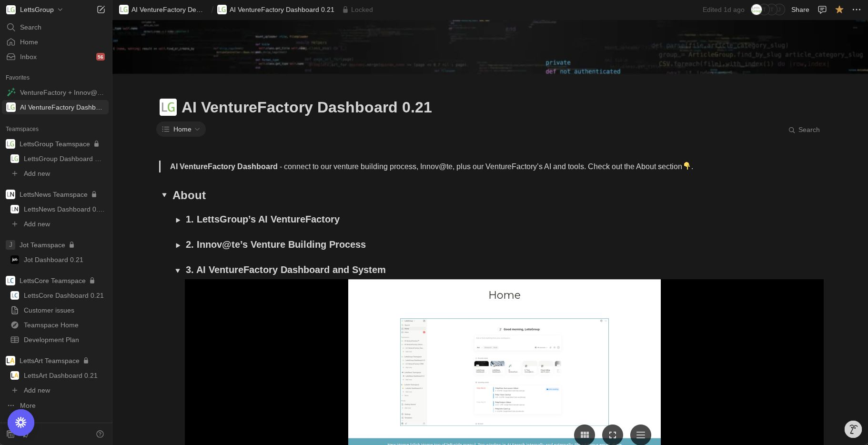The height and width of the screenshot is (445, 868).
Task: Open the Inbox with 56 notifications
Action: point(56,57)
